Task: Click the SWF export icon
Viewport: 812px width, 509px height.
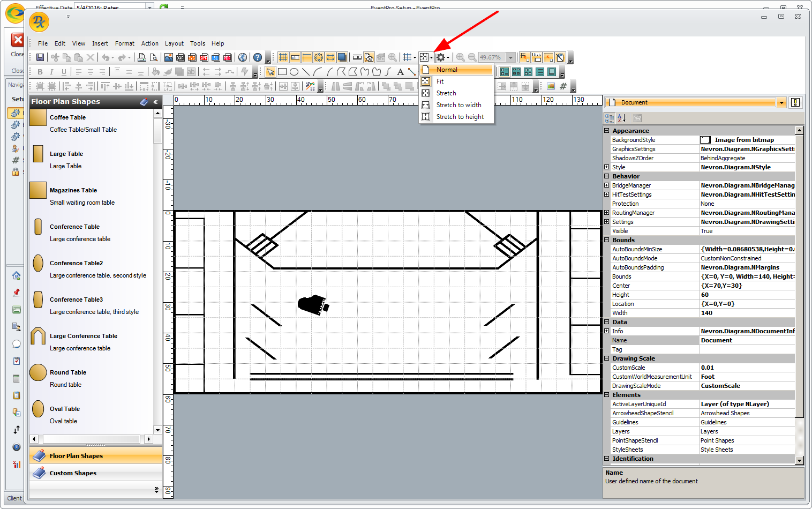Action: click(x=204, y=57)
